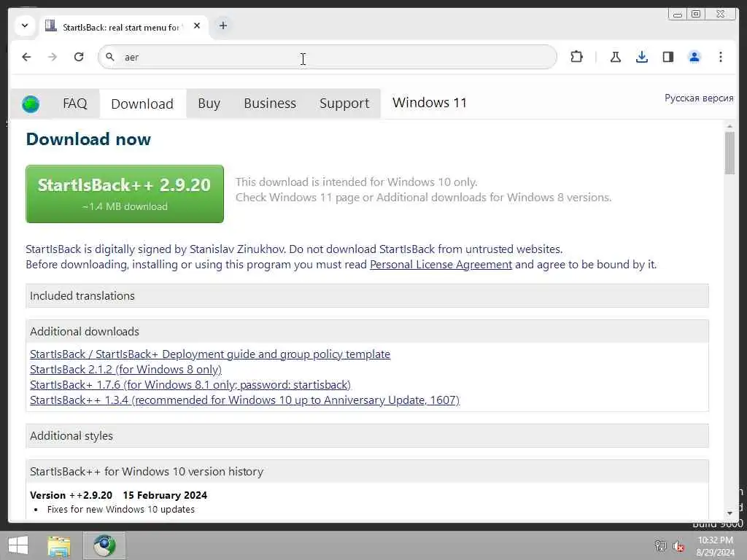The width and height of the screenshot is (747, 560).
Task: Open the Chrome Labs flask icon
Action: [616, 57]
